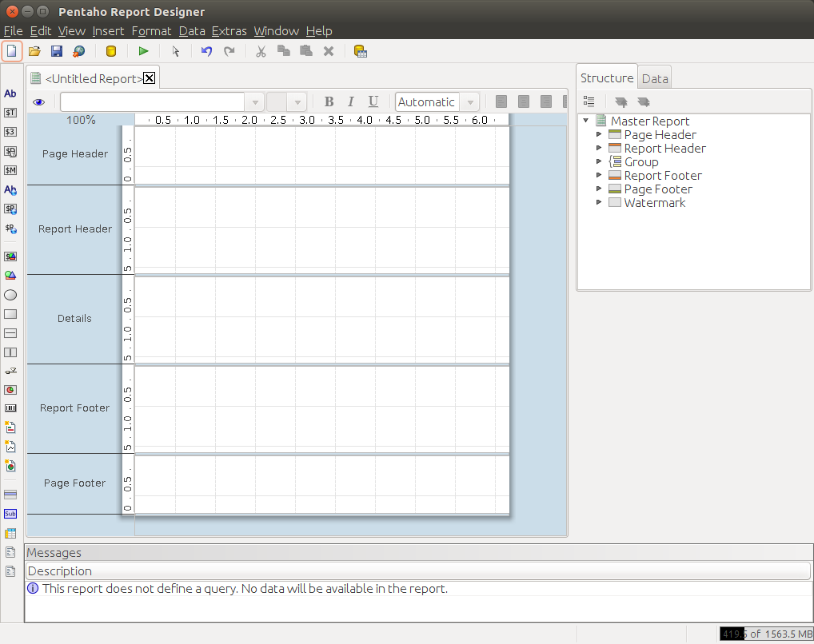Click the publish report globe icon
814x644 pixels.
coord(79,51)
